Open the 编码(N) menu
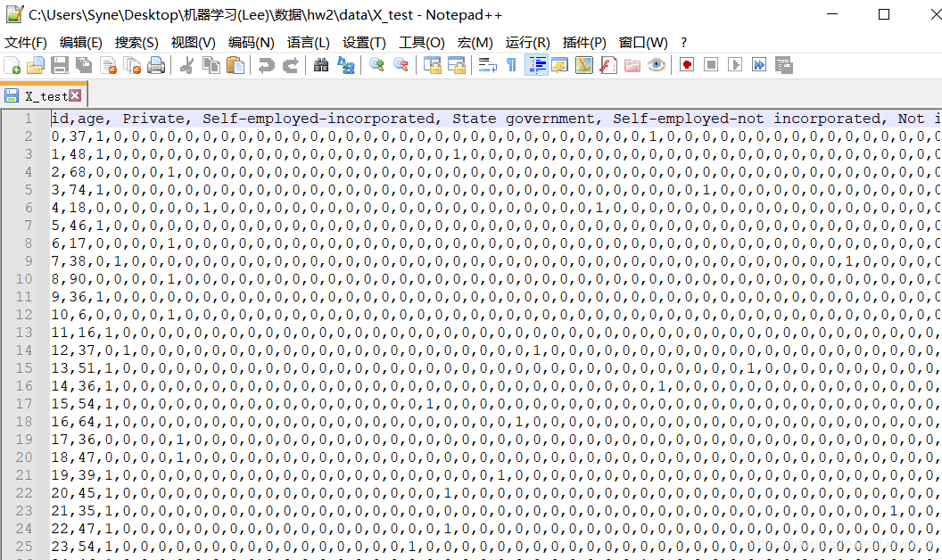 (x=252, y=43)
